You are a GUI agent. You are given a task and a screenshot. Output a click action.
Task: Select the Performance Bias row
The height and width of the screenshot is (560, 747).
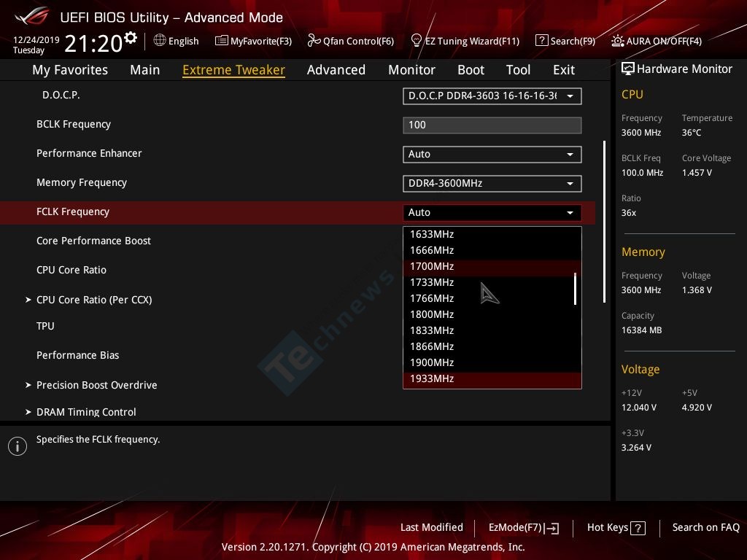click(77, 355)
